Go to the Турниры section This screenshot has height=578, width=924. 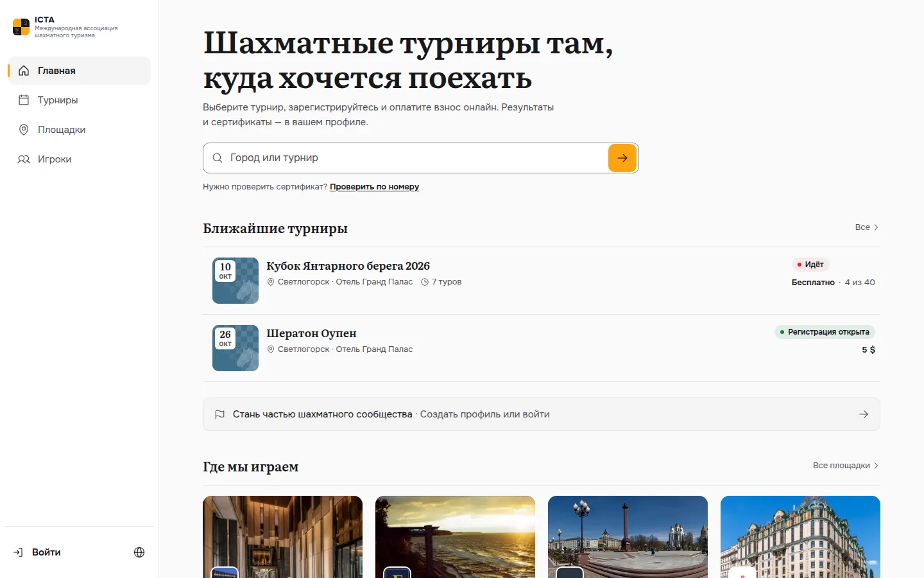[x=80, y=100]
